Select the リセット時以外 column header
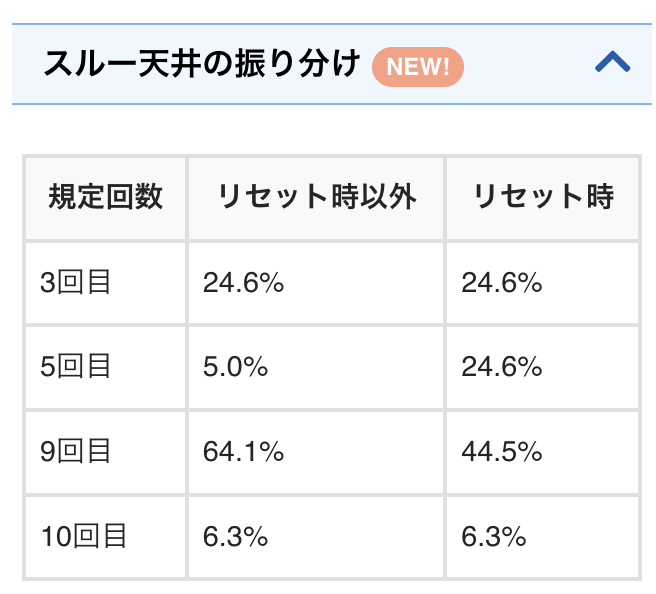Screen dimensions: 656x594 (316, 197)
